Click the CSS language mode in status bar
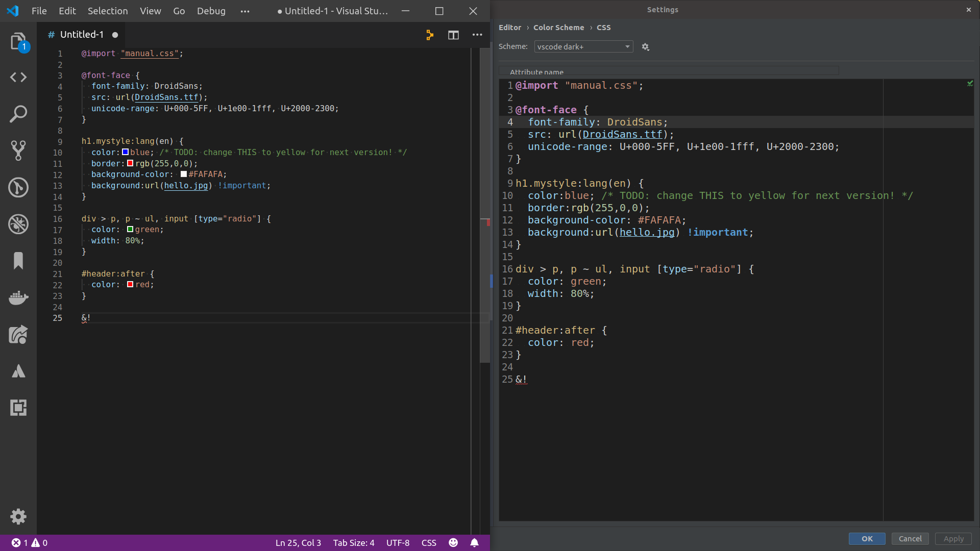This screenshot has height=551, width=980. click(x=429, y=543)
